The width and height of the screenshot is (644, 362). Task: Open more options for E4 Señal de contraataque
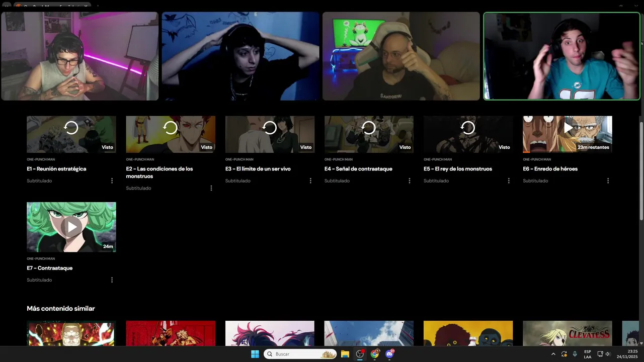tap(409, 180)
